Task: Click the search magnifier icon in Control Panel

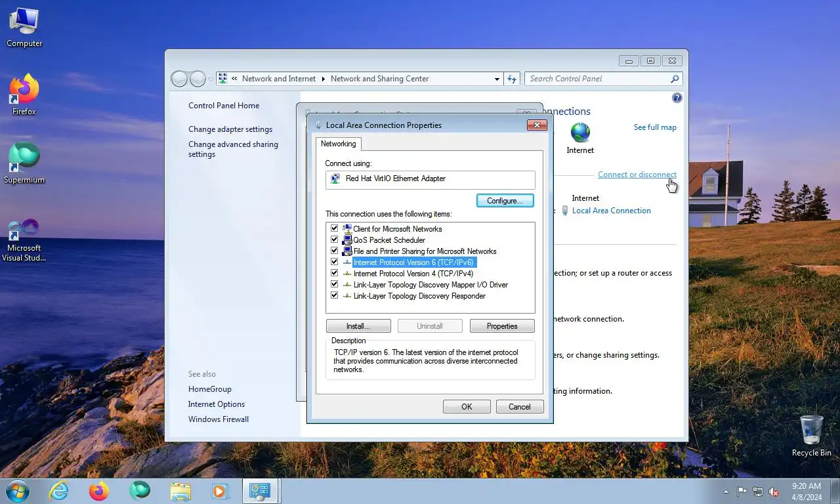Action: [x=675, y=79]
